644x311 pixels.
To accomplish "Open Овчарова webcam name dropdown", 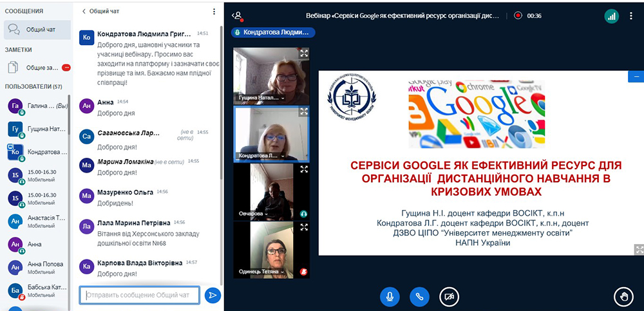I will 253,214.
